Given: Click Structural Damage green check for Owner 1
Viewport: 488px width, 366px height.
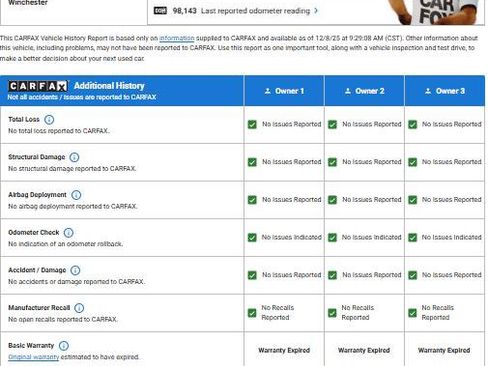Looking at the screenshot, I should pos(252,162).
